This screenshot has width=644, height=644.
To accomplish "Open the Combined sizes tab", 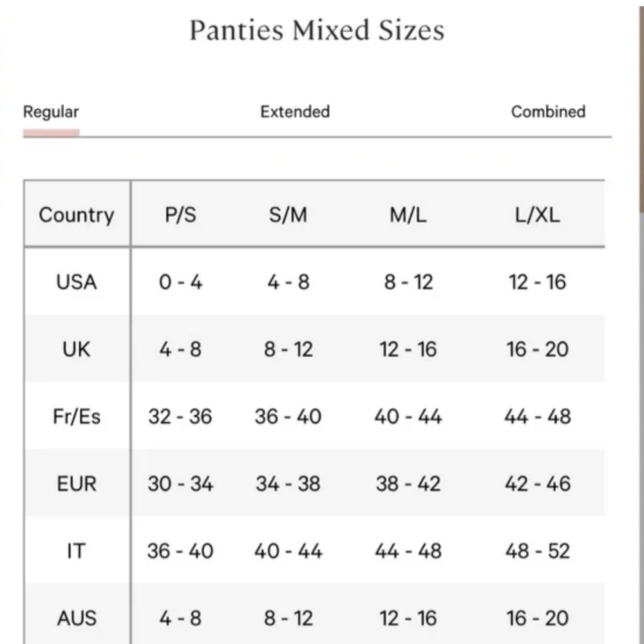I will pos(547,111).
